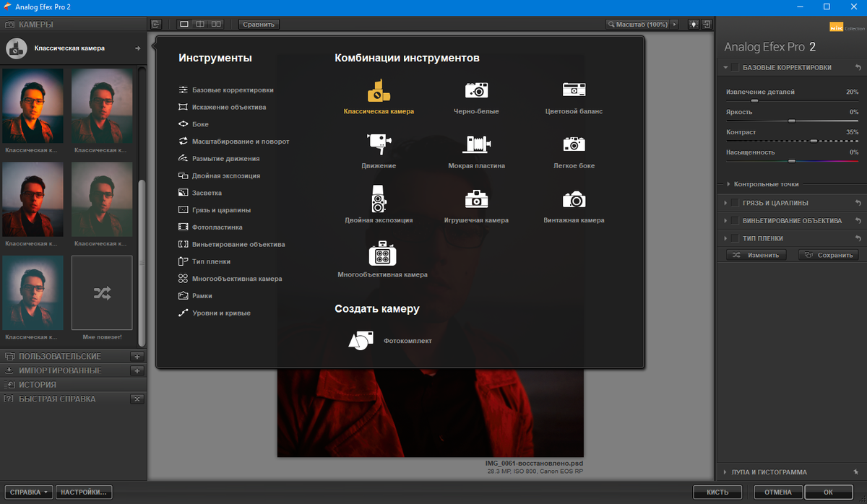The image size is (867, 504).
Task: Reset Базовые корректировки with its undo arrow
Action: click(858, 67)
